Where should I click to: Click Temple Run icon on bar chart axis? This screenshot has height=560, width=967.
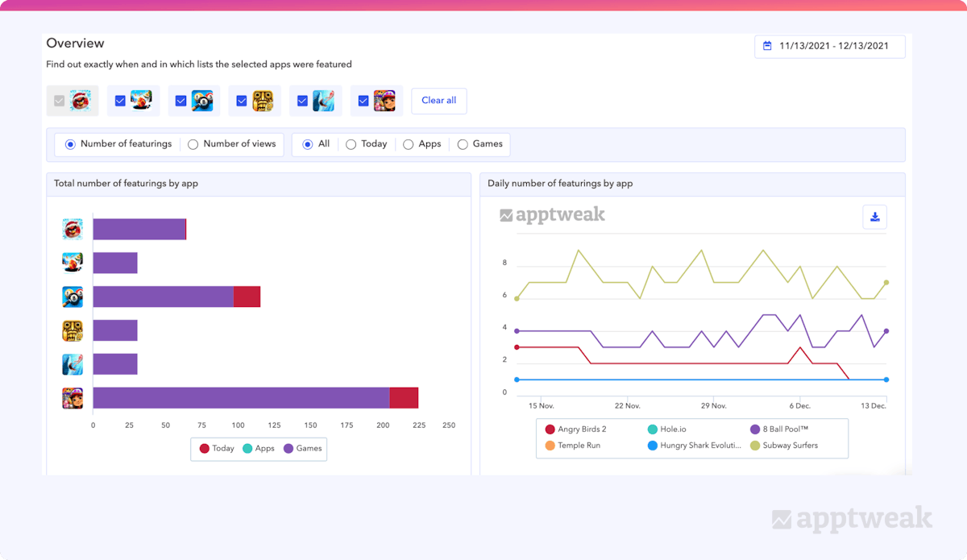(x=73, y=330)
